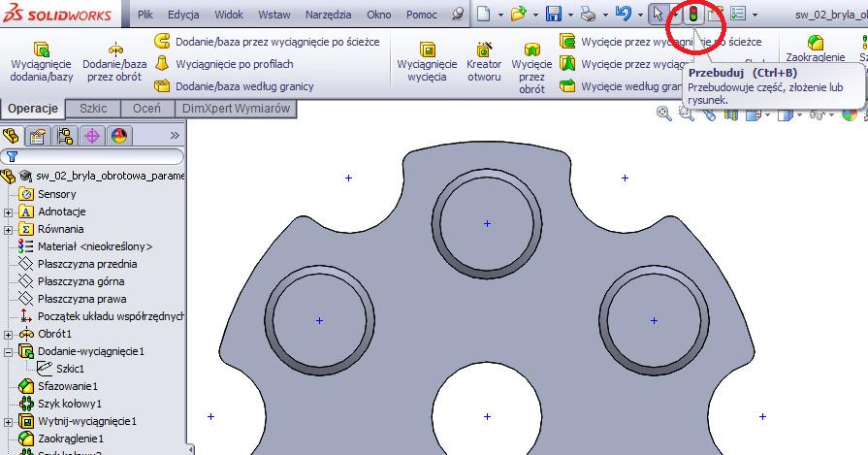Viewport: 868px width, 455px height.
Task: Click Dodanie/baza przez obrót revolve tool
Action: tap(114, 61)
